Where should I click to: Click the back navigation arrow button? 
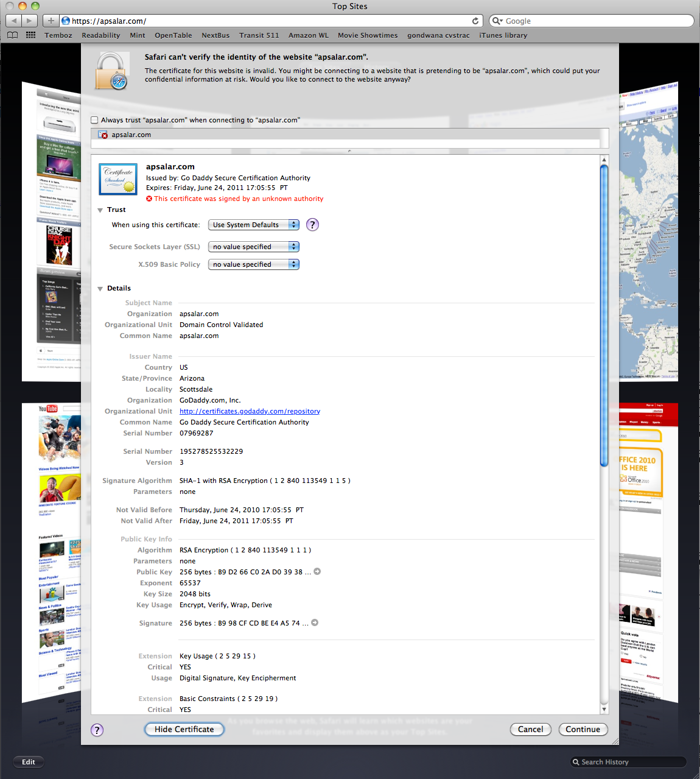tap(13, 21)
